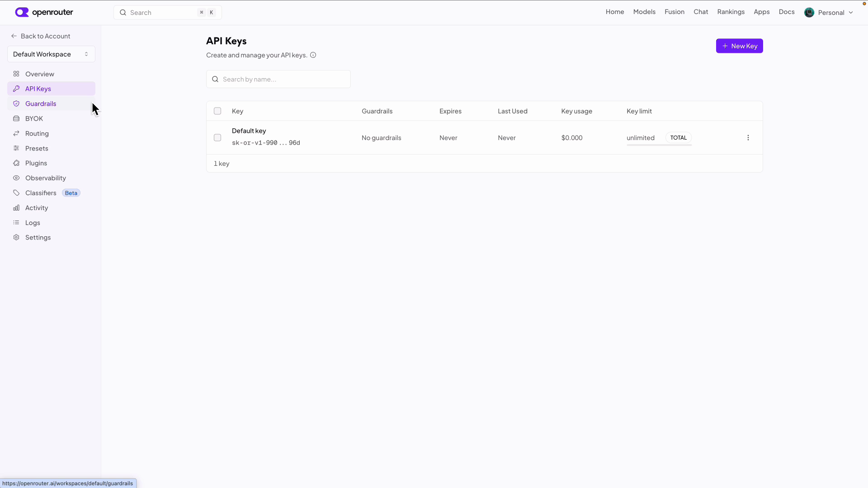Viewport: 868px width, 488px height.
Task: Click the TOTAL badge on Default key
Action: pyautogui.click(x=679, y=138)
